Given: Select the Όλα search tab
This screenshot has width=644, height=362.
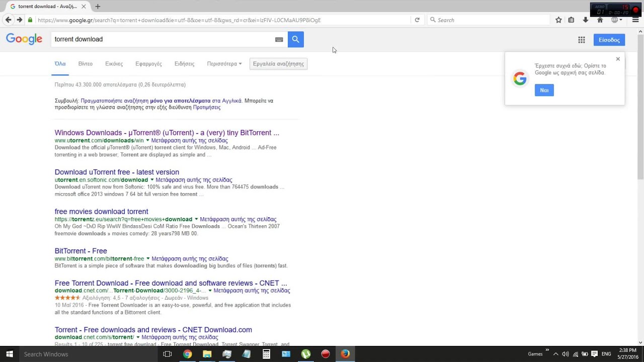Looking at the screenshot, I should [60, 64].
